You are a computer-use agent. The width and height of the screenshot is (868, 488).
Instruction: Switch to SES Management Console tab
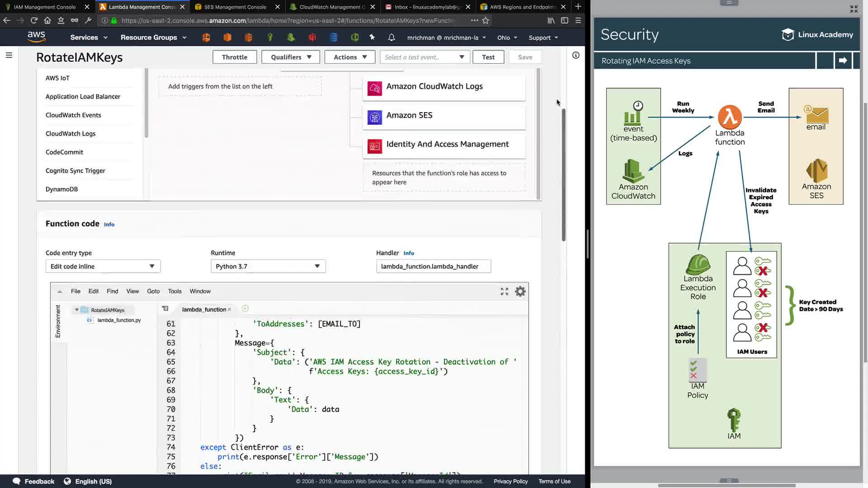[x=235, y=7]
